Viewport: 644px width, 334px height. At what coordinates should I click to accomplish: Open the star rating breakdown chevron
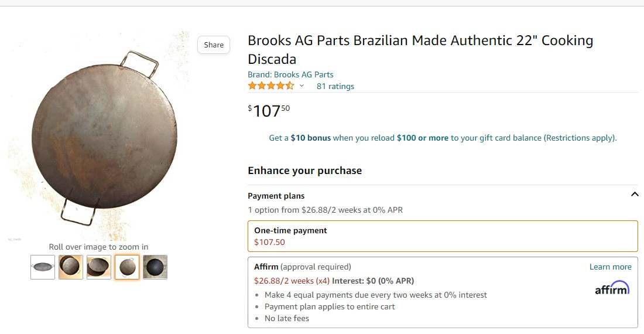[302, 86]
